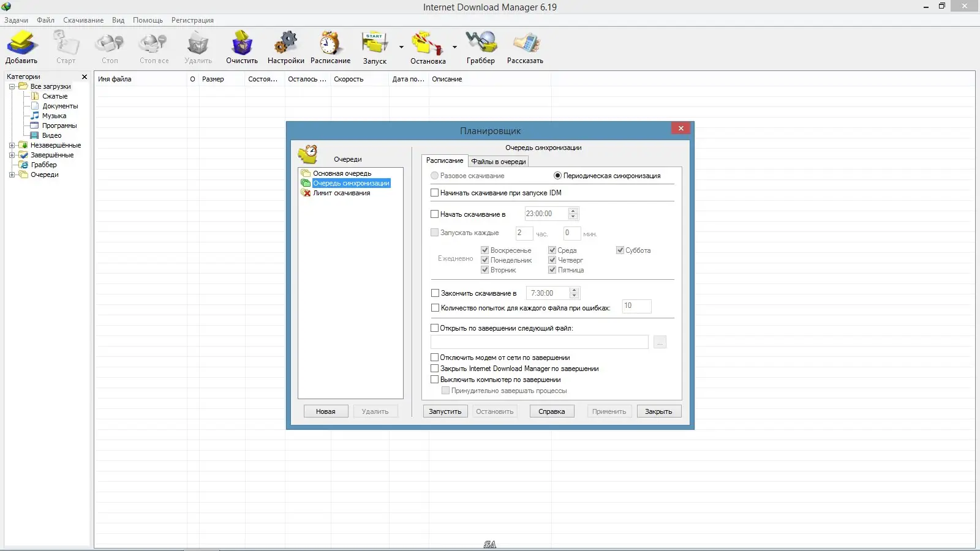Click the Имя файла column header
Image resolution: width=980 pixels, height=551 pixels.
click(x=141, y=79)
